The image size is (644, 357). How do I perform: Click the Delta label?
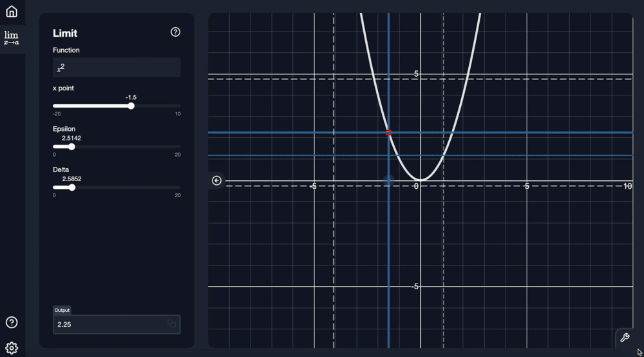[x=61, y=169]
